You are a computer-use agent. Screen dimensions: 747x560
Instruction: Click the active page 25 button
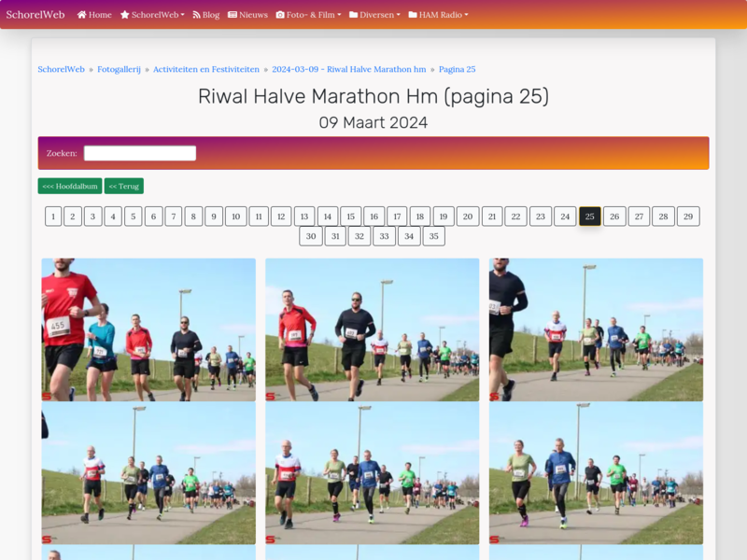(x=590, y=217)
